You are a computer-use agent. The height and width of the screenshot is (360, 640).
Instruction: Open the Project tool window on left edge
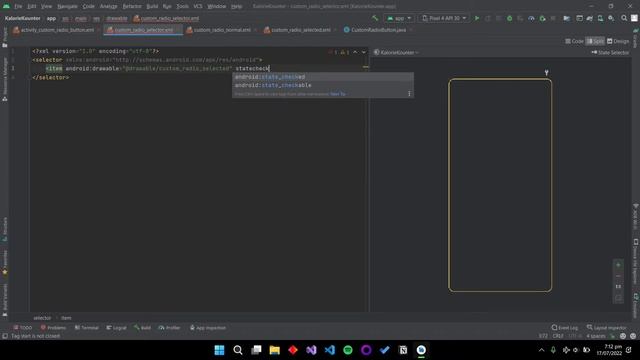click(5, 38)
